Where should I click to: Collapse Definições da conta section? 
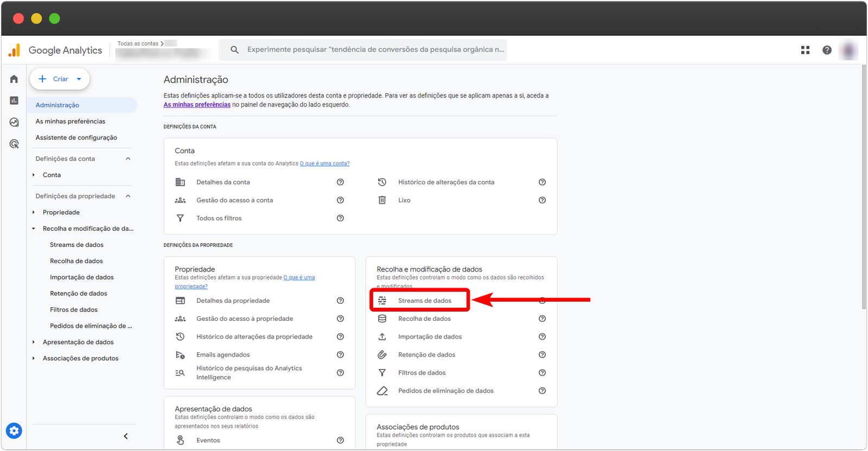point(128,159)
